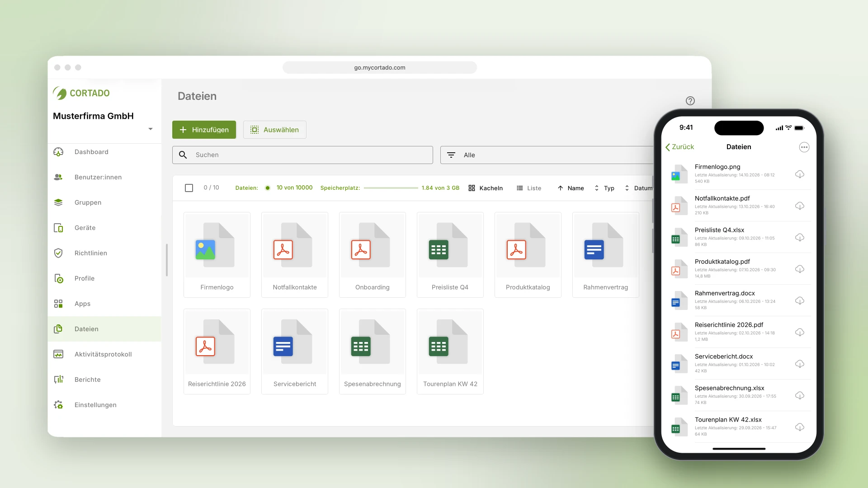Open the Preisliste Q4 spreadsheet tile
Image resolution: width=868 pixels, height=488 pixels.
[x=450, y=255]
